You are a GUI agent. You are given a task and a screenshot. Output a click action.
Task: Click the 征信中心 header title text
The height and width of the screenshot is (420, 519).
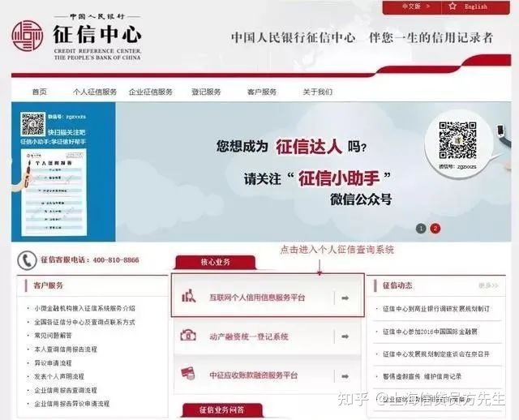point(97,34)
